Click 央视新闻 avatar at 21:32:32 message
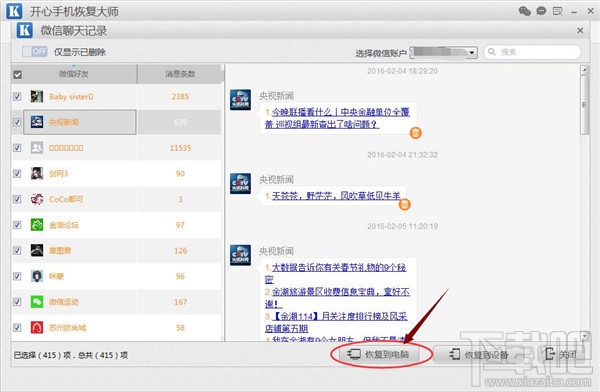 coord(240,183)
